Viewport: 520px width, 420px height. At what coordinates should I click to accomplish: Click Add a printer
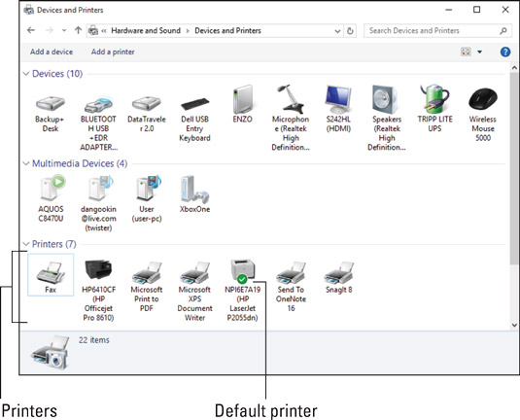click(x=113, y=52)
